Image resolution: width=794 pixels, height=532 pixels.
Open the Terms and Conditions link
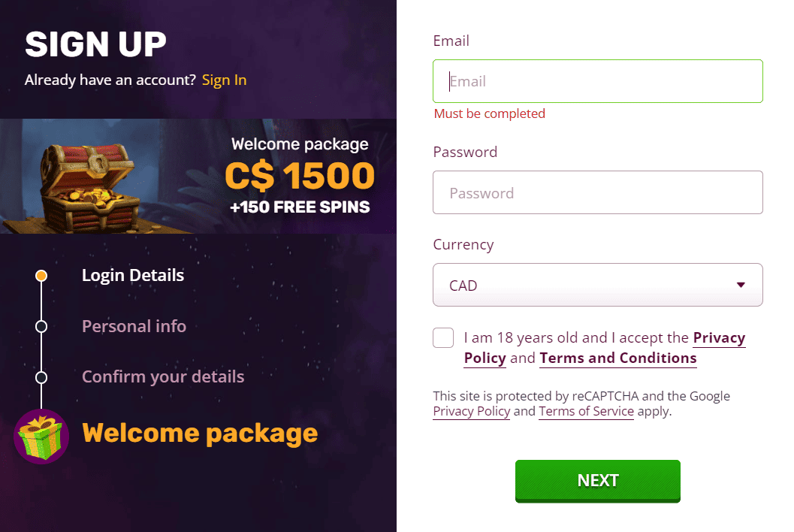point(618,358)
